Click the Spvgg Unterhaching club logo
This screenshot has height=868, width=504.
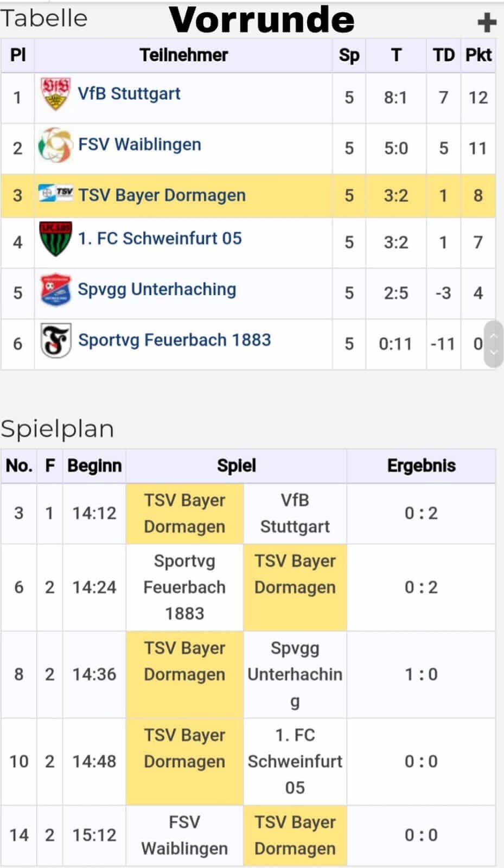[56, 289]
